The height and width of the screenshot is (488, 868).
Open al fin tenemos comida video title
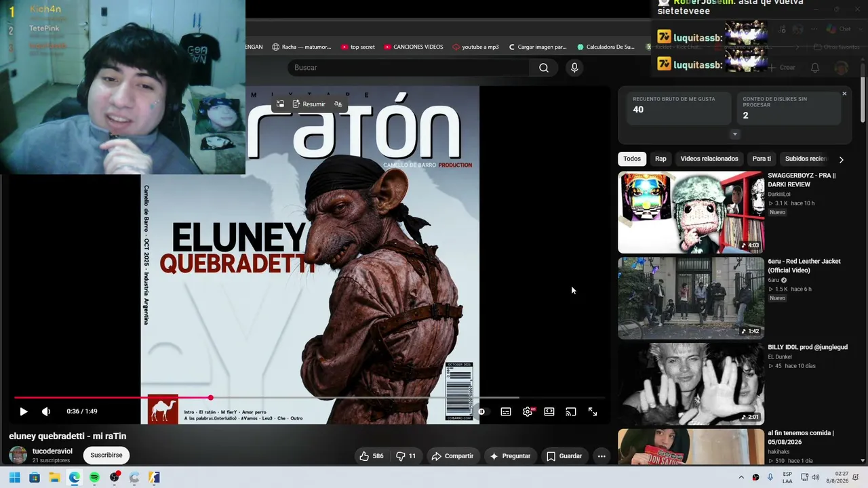[801, 437]
